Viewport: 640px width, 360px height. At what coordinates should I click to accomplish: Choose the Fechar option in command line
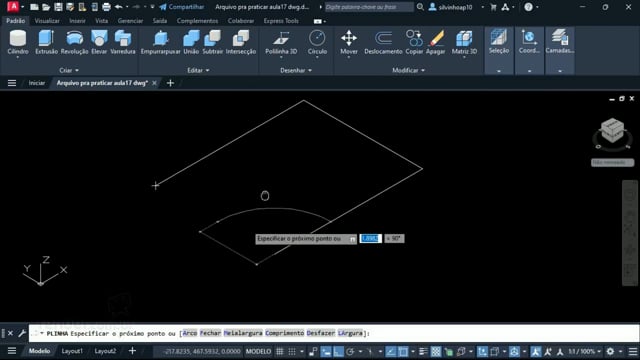click(x=210, y=333)
